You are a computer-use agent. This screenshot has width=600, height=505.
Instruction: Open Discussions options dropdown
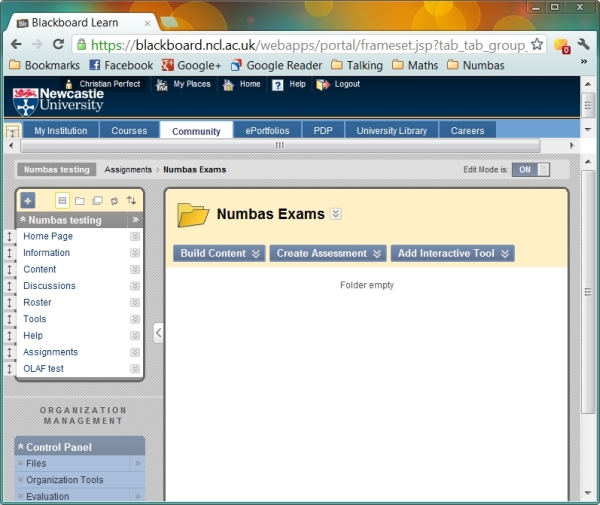click(135, 286)
